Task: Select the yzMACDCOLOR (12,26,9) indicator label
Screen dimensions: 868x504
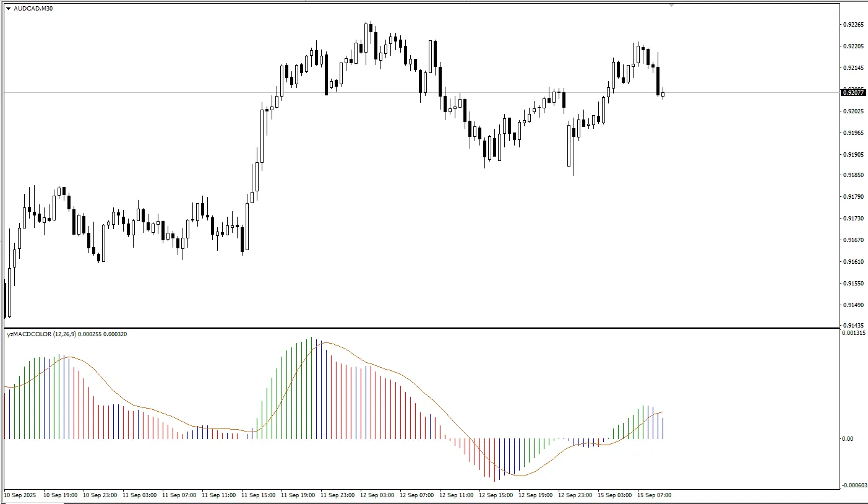Action: [41, 334]
